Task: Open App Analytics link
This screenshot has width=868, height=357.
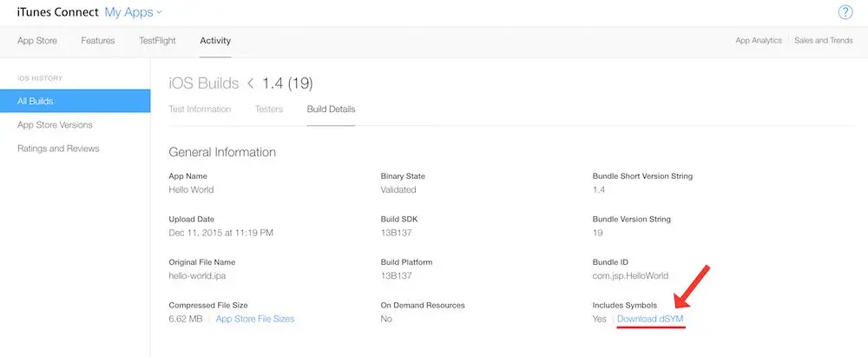Action: [759, 41]
